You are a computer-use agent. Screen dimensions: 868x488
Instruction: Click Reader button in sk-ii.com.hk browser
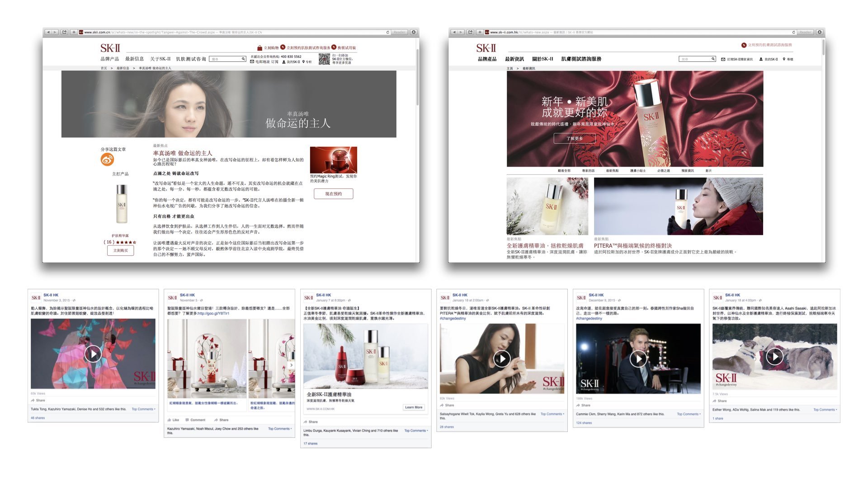point(805,32)
